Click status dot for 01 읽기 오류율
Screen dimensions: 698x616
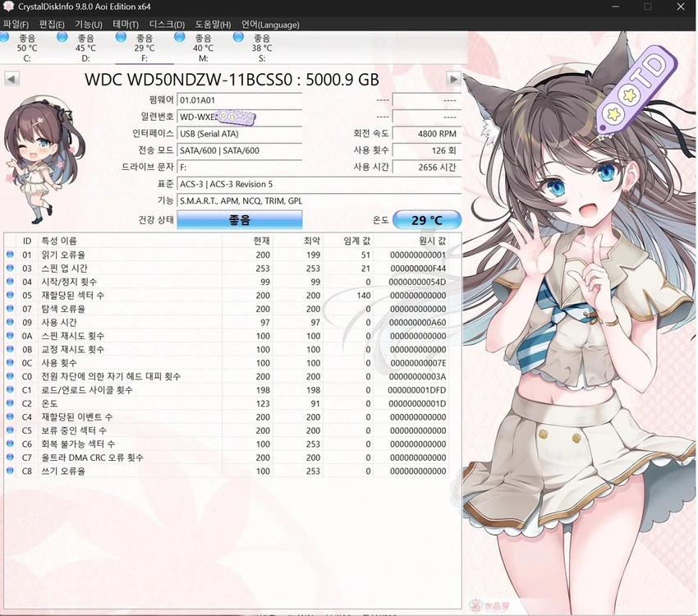pyautogui.click(x=10, y=254)
